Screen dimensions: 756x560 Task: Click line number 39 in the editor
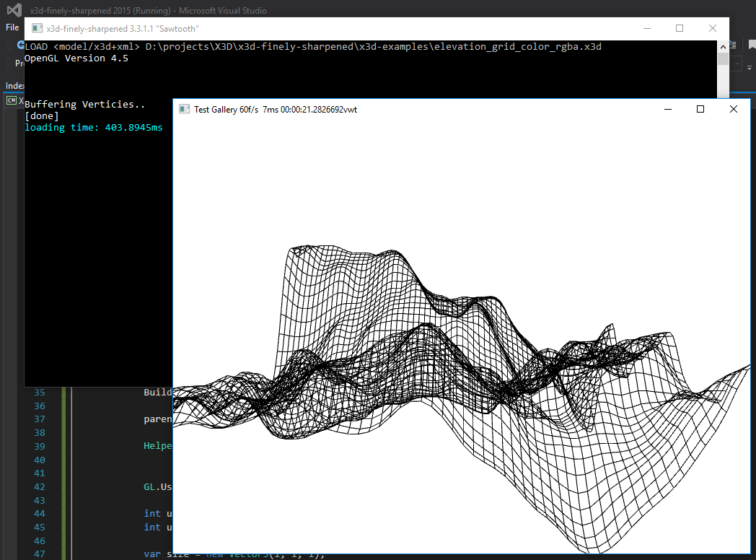[x=40, y=446]
